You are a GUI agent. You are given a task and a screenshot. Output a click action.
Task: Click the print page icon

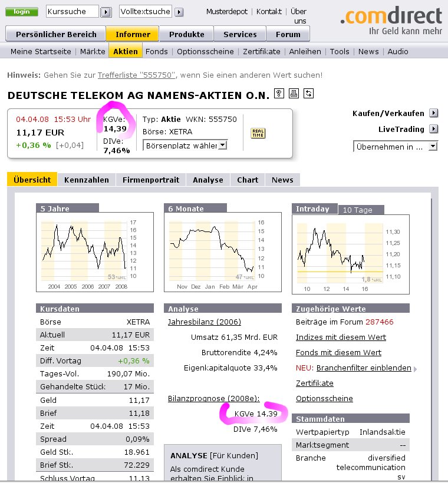(x=294, y=93)
